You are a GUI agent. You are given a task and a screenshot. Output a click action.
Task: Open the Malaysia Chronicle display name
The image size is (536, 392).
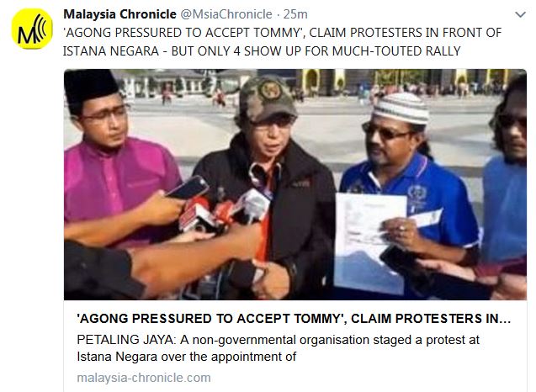point(119,14)
